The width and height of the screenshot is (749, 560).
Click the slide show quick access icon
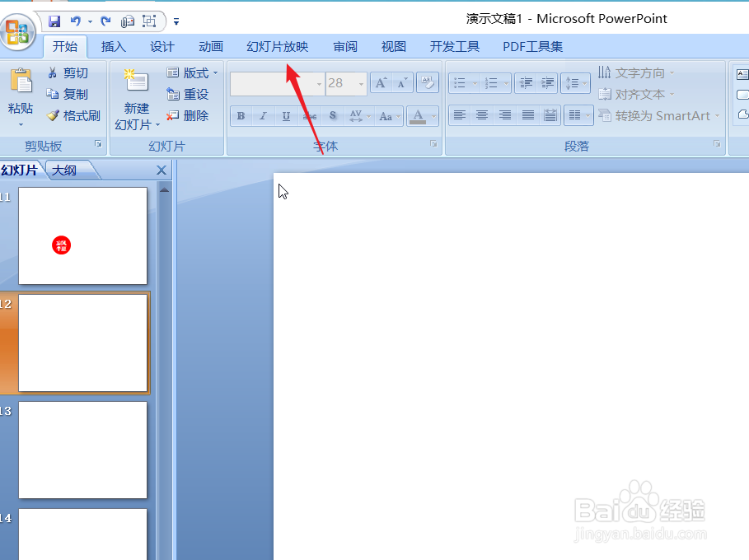[149, 21]
